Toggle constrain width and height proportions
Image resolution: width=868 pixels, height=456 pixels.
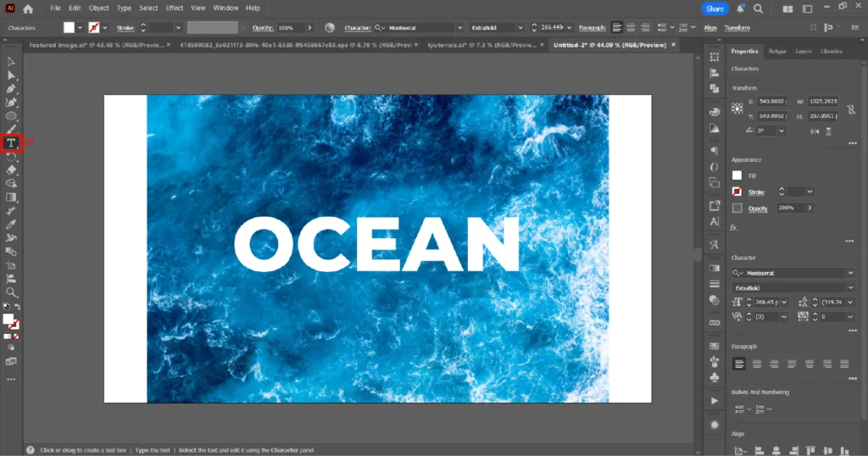851,109
